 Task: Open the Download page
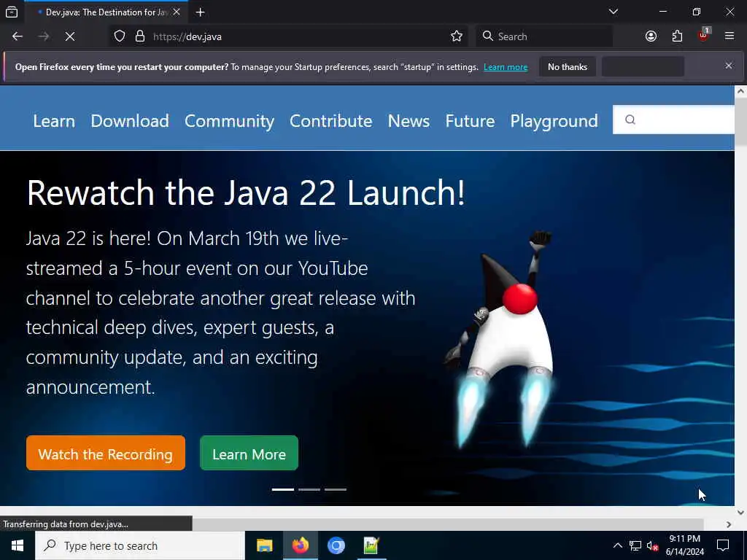point(130,121)
